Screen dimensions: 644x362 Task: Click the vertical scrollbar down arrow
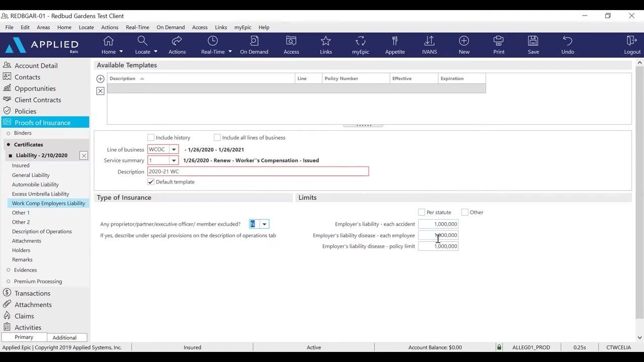pos(639,338)
